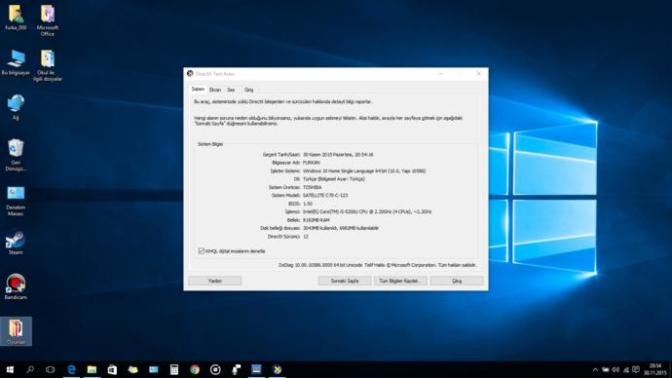
Task: Click the Intel Core processor value line
Action: 367,212
